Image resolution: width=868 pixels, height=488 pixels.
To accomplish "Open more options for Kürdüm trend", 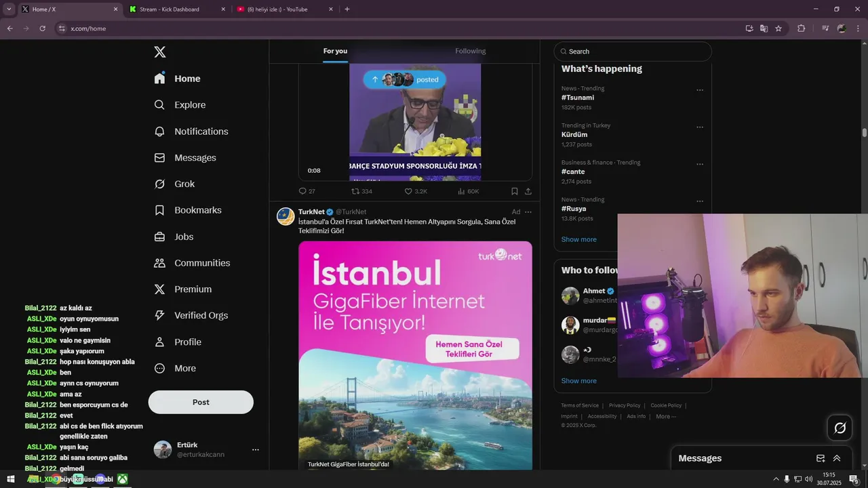I will click(x=700, y=127).
